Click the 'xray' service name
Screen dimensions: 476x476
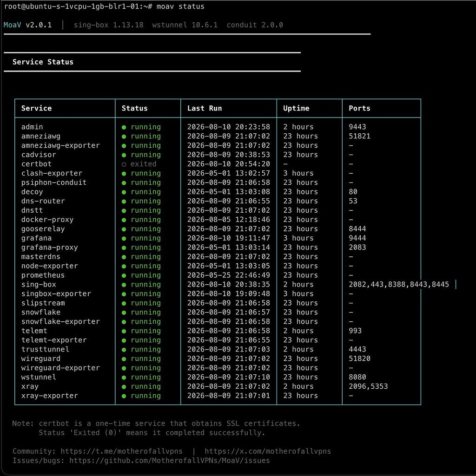coord(30,386)
